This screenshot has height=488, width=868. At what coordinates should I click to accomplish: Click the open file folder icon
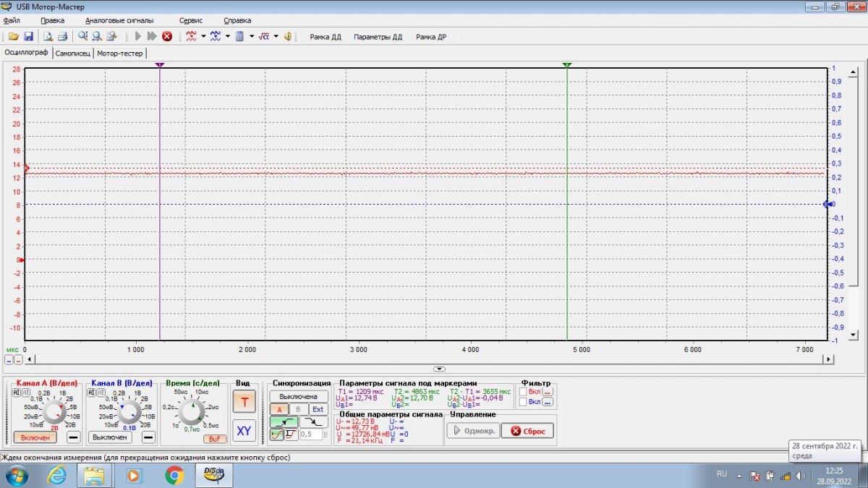[13, 36]
